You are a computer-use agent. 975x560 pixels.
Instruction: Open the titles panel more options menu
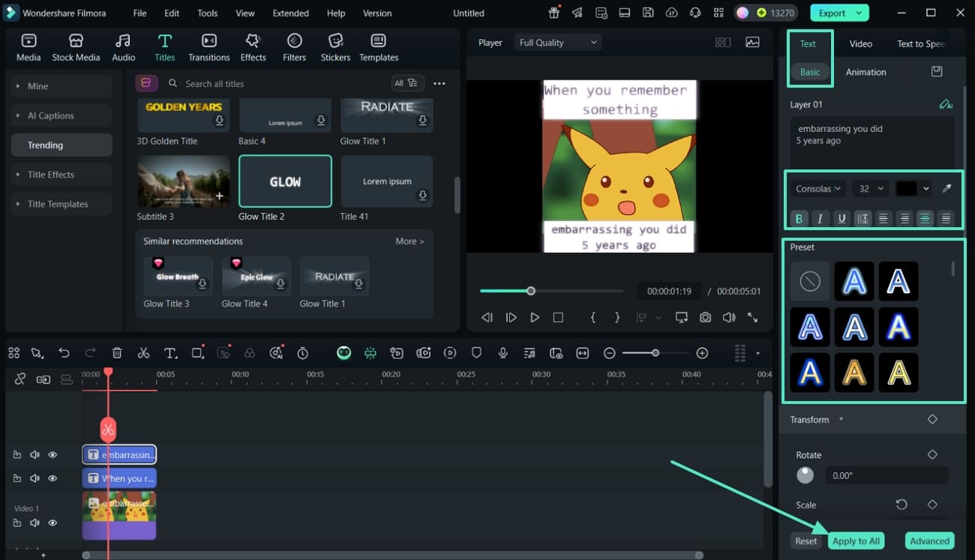click(439, 83)
